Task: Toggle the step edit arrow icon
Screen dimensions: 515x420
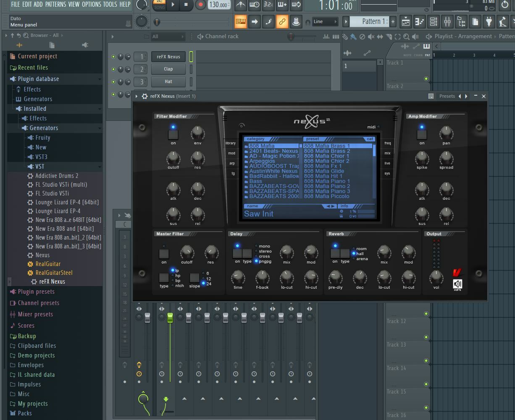Action: coord(255,21)
